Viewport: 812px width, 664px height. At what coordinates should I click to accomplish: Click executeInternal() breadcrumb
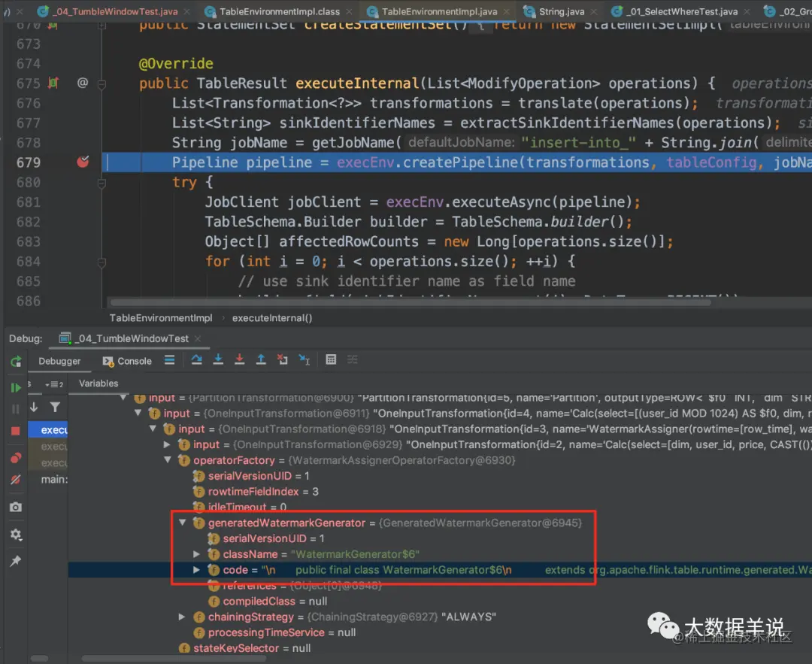[272, 318]
